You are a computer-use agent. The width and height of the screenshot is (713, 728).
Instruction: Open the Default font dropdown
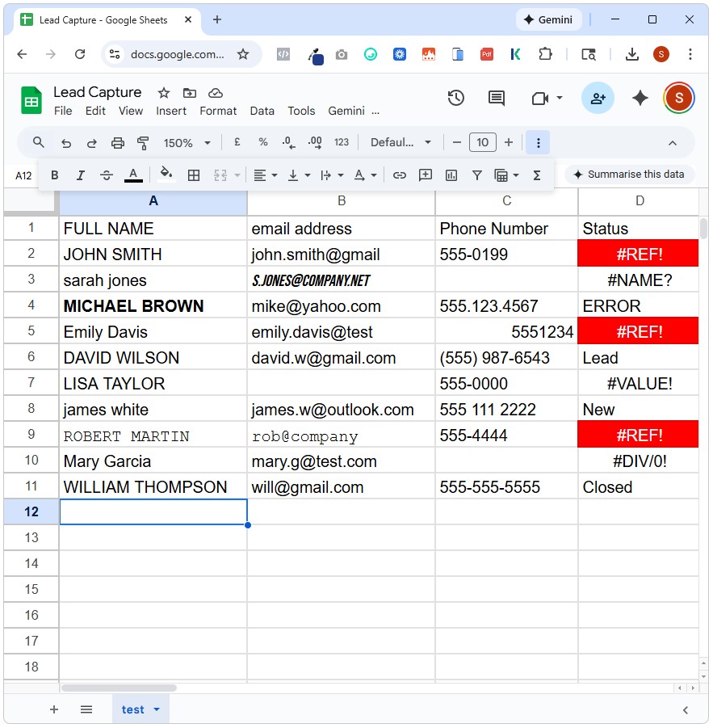coord(401,142)
